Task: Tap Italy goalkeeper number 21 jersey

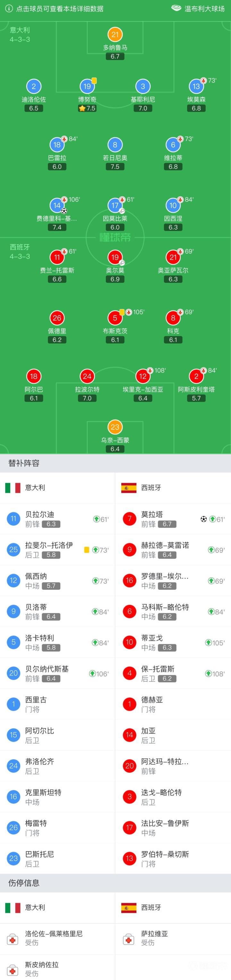Action: click(115, 35)
